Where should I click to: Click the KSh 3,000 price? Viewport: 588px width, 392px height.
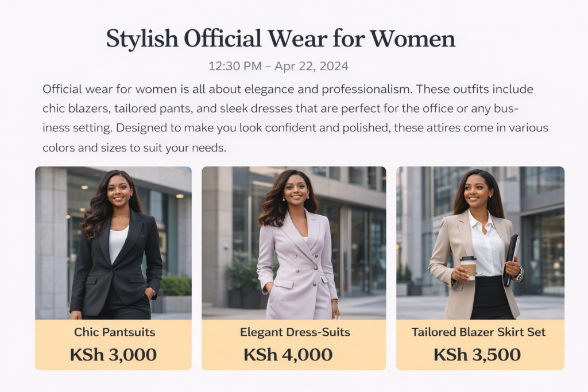point(113,354)
